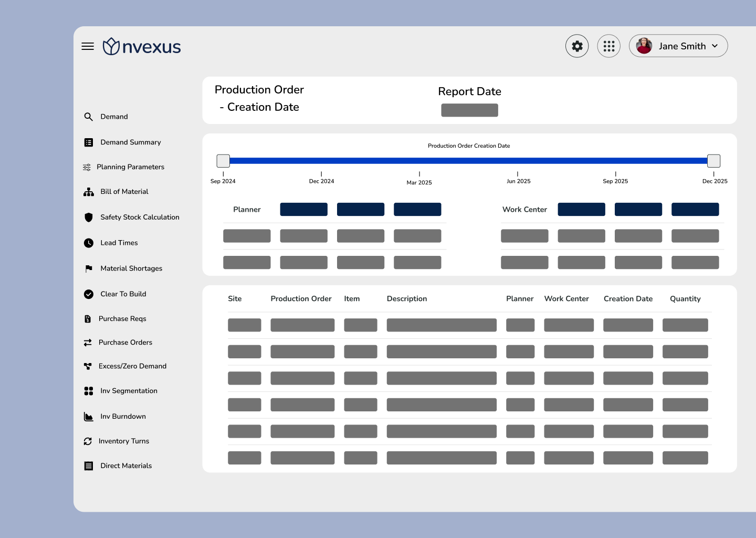This screenshot has width=756, height=538.
Task: Sort by Creation Date column header
Action: click(628, 299)
